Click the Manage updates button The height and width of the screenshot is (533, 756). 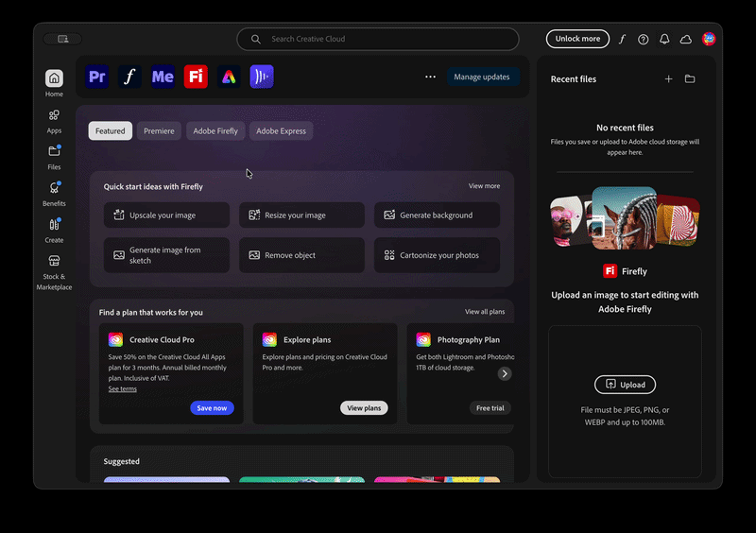[482, 77]
